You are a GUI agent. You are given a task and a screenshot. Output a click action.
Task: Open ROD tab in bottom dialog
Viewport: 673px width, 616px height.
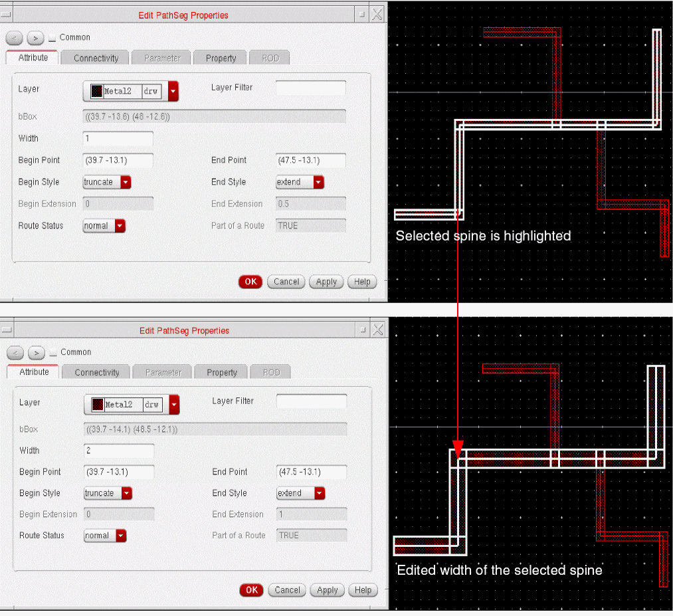pos(271,372)
